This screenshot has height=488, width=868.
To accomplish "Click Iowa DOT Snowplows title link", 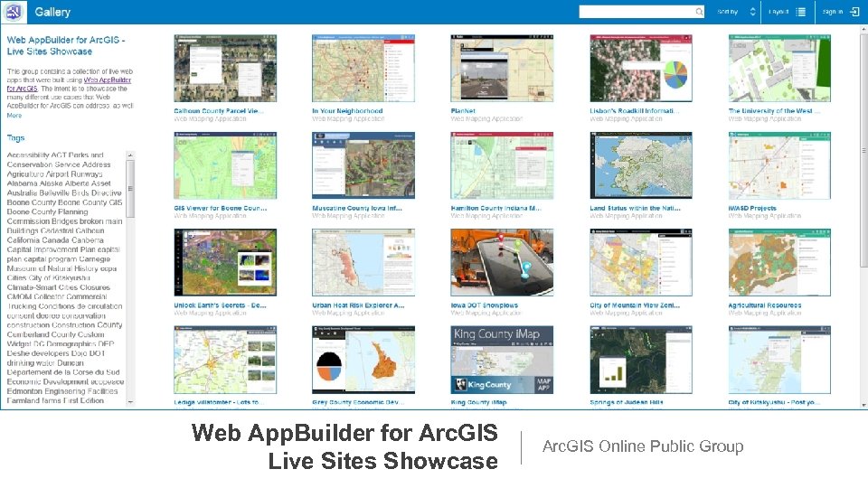I will pos(485,305).
